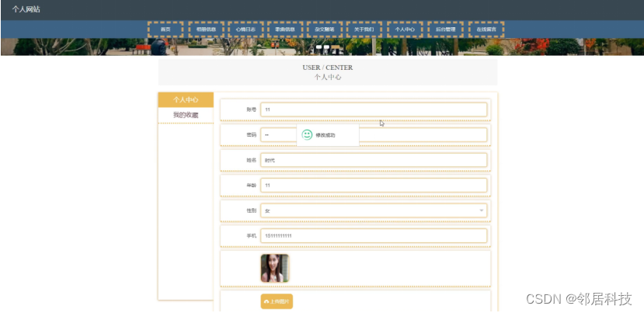The height and width of the screenshot is (313, 644).
Task: Select 歌曲信息 from the navigation bar
Action: 285,30
